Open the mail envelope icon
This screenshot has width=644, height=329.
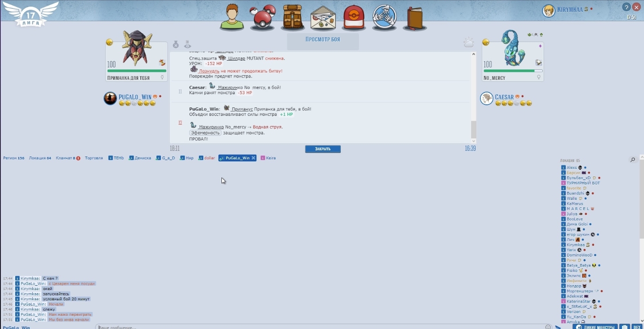tap(323, 17)
